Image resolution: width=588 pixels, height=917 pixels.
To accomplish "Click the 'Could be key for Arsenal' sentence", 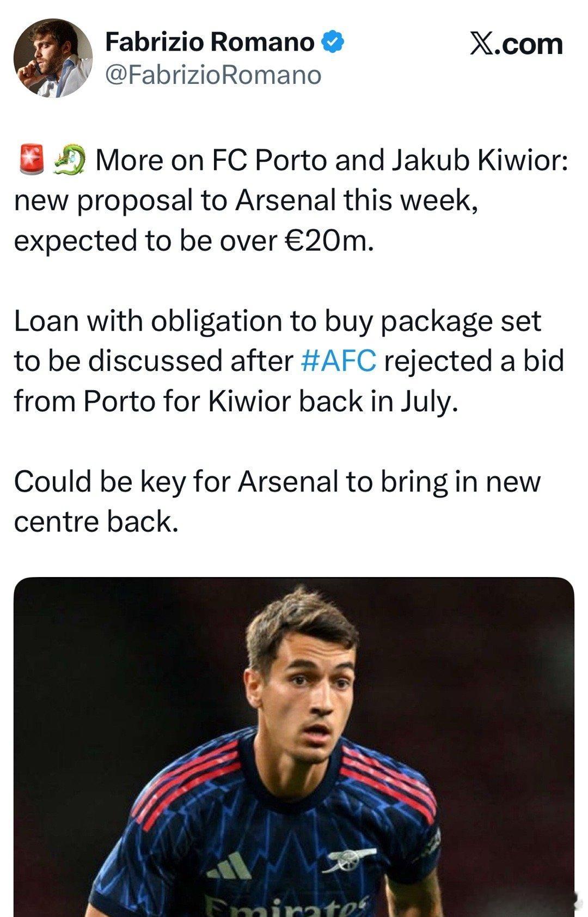I will click(x=277, y=501).
